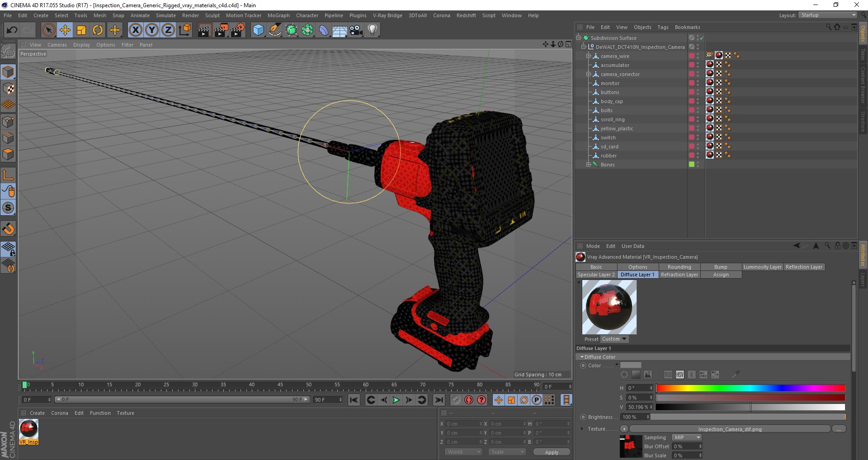Add a floor environment object
The image size is (868, 460).
340,30
